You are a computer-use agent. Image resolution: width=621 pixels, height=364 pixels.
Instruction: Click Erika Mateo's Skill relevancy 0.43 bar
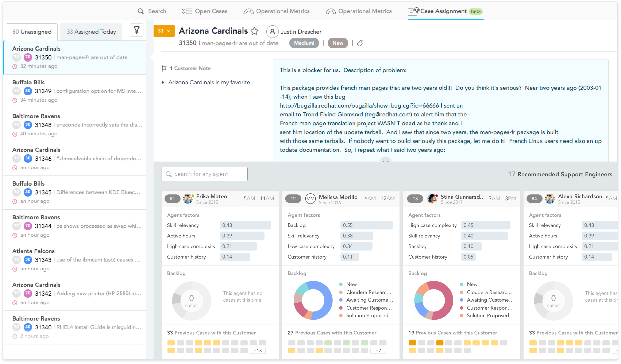246,225
